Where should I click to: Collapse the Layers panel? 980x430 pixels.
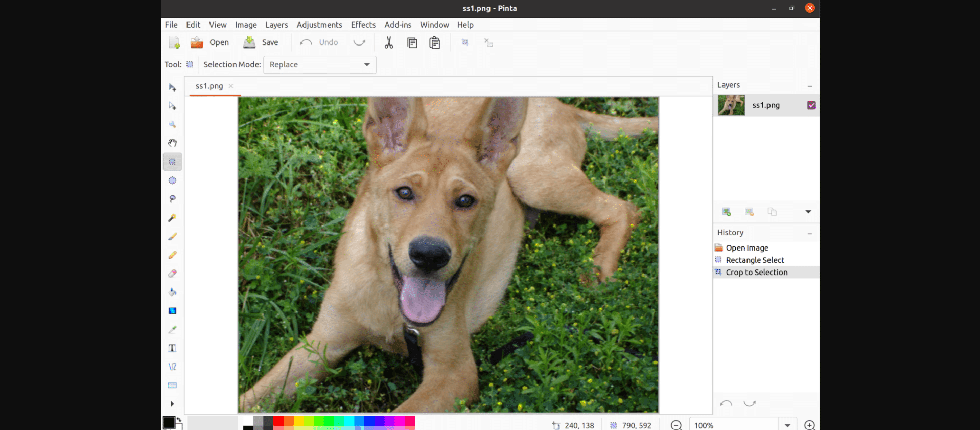(x=810, y=86)
